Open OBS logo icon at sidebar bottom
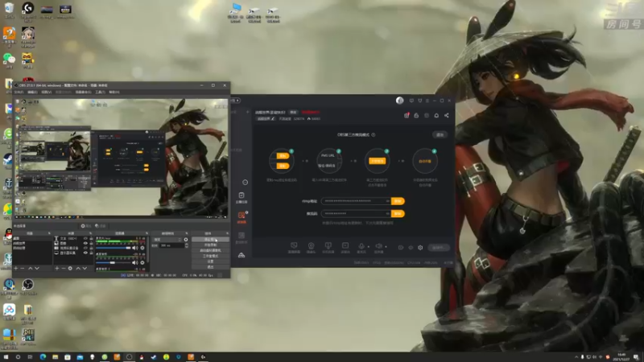Viewport: 644px width, 362px height. pyautogui.click(x=242, y=255)
